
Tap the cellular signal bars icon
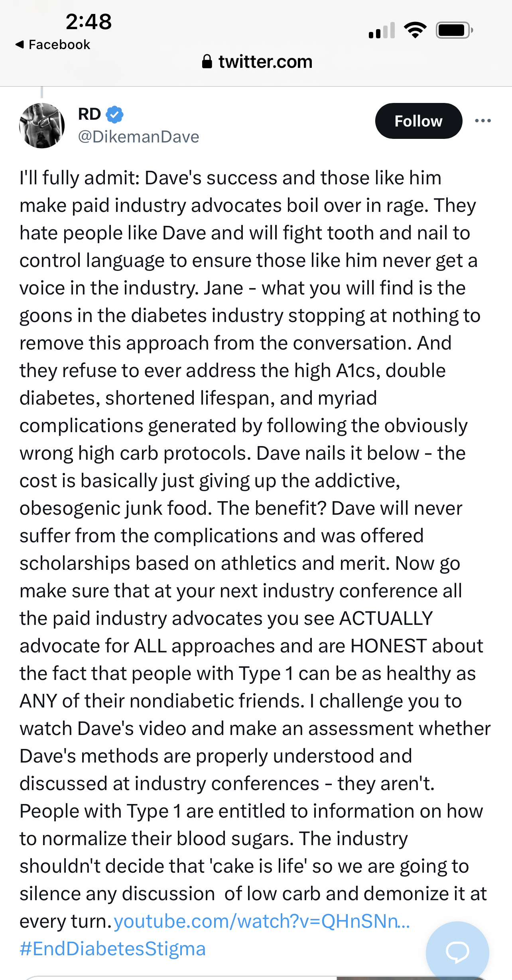click(382, 30)
